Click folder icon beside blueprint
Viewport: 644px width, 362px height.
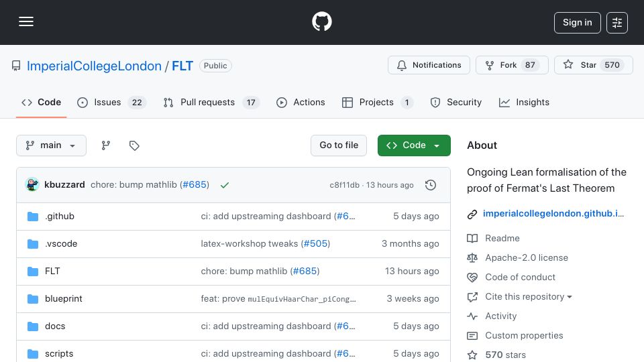[33, 299]
